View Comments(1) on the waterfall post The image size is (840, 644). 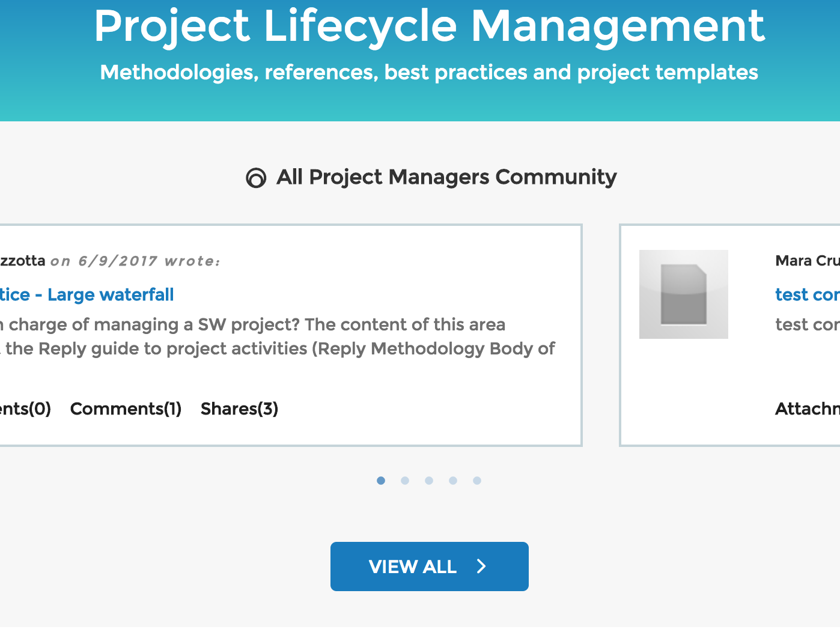[x=126, y=409]
